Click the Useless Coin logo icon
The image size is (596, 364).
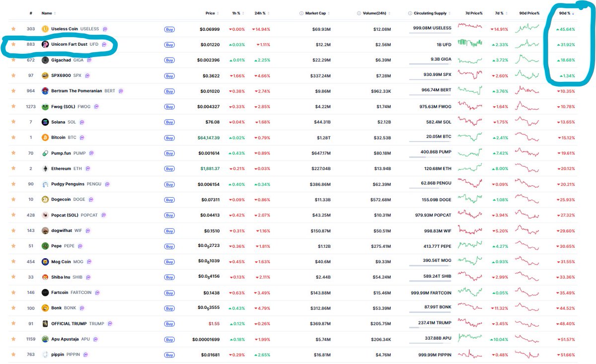click(45, 29)
